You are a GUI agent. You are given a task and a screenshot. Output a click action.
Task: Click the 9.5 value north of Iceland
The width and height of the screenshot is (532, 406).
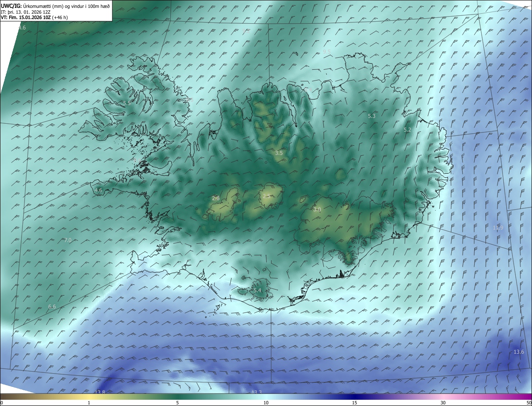327,51
